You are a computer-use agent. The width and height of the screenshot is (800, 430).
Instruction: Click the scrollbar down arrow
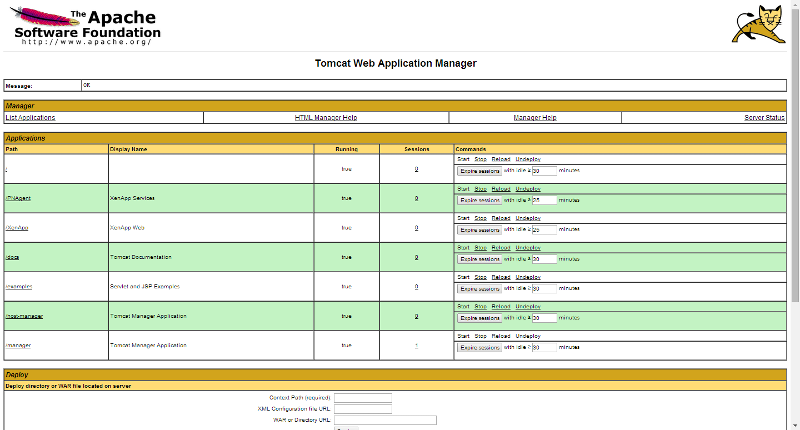click(x=795, y=425)
